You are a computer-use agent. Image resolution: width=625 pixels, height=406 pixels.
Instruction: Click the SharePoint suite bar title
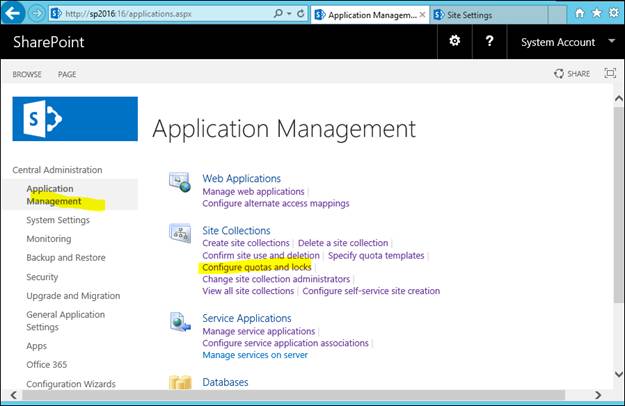(49, 42)
